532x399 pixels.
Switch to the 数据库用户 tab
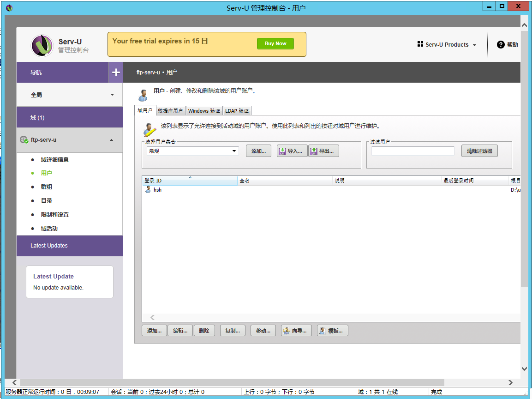tap(170, 111)
